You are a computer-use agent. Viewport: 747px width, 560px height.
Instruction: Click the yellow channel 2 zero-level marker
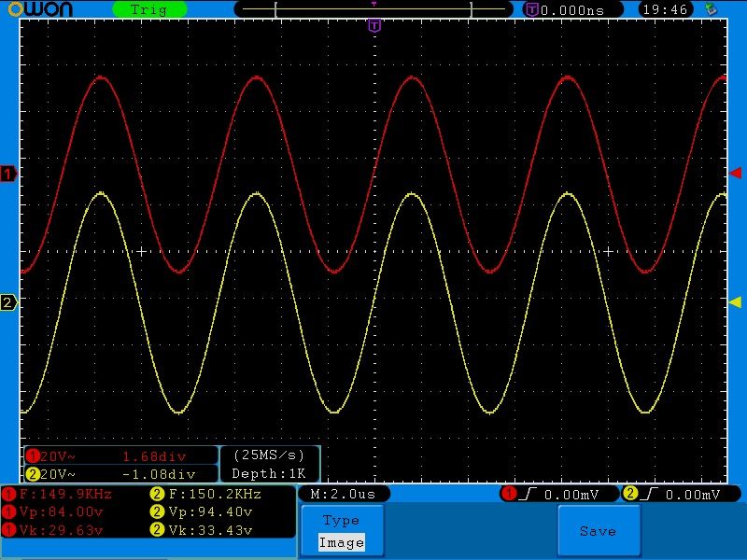pos(9,302)
